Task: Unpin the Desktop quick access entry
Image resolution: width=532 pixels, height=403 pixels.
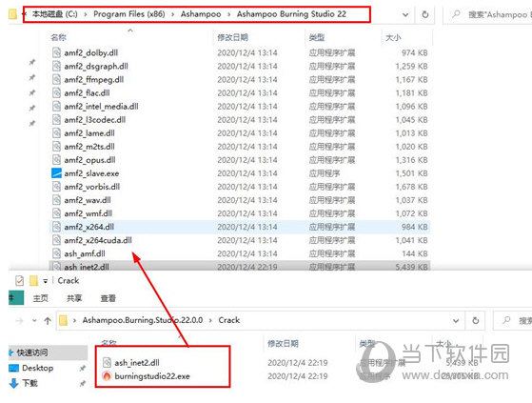Action: click(x=83, y=368)
